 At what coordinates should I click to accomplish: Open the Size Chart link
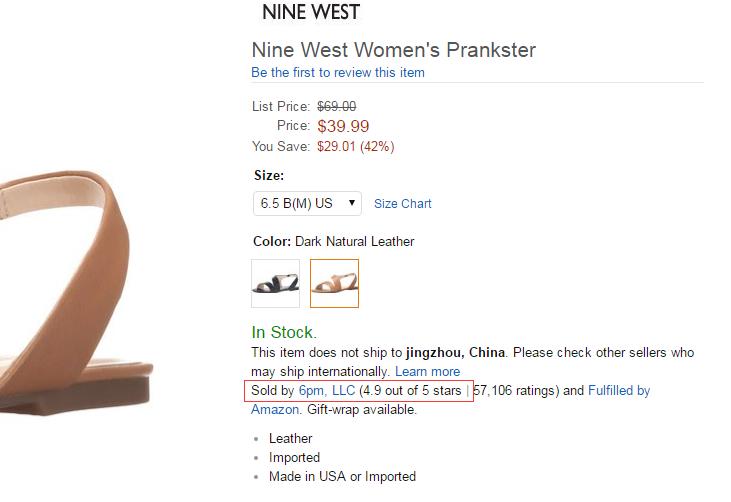[x=402, y=203]
